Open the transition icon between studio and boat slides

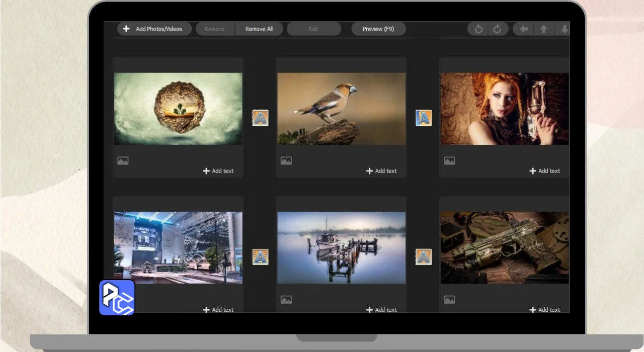(260, 257)
